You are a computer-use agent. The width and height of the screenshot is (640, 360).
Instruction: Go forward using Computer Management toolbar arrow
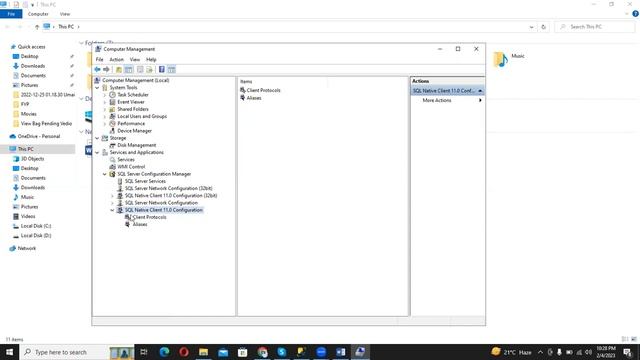pos(106,69)
